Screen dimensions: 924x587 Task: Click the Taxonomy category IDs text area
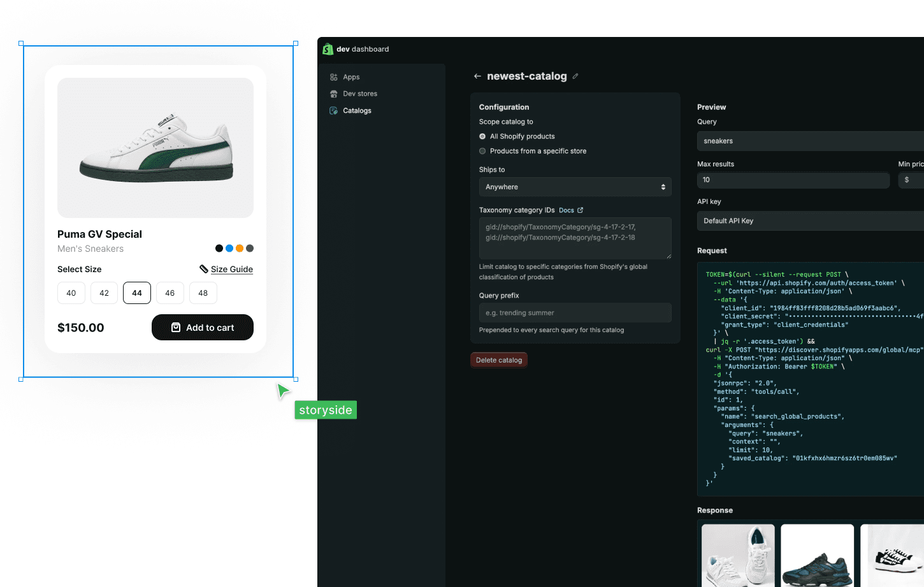coord(575,238)
